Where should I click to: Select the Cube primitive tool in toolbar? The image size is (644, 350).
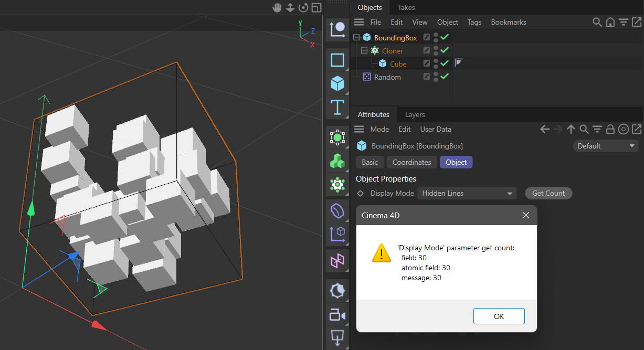tap(337, 83)
